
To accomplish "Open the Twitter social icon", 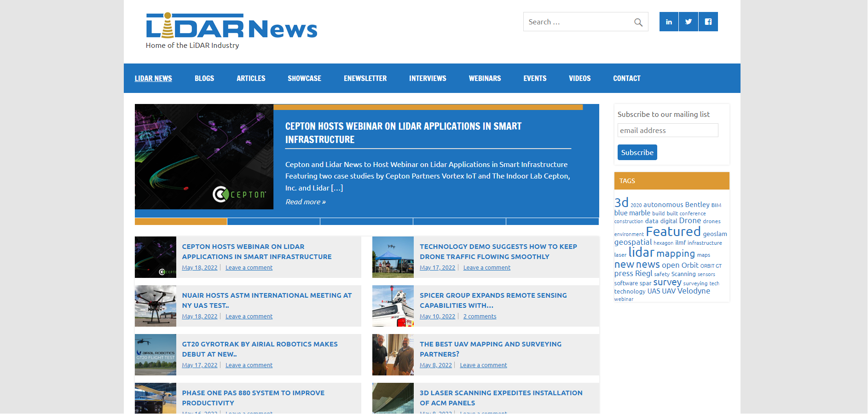I will click(x=689, y=22).
